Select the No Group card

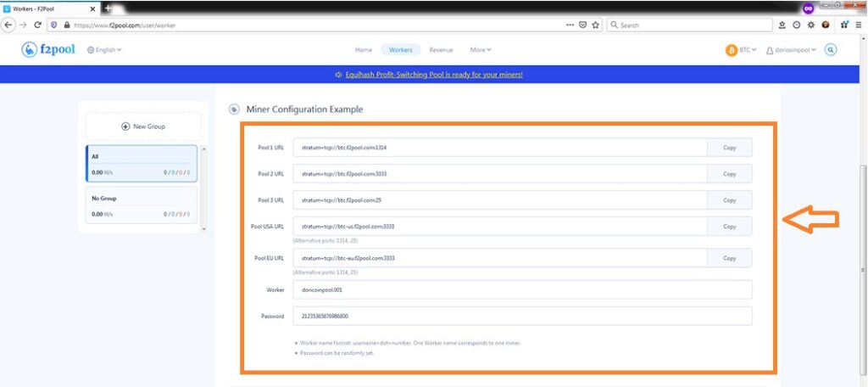142,205
